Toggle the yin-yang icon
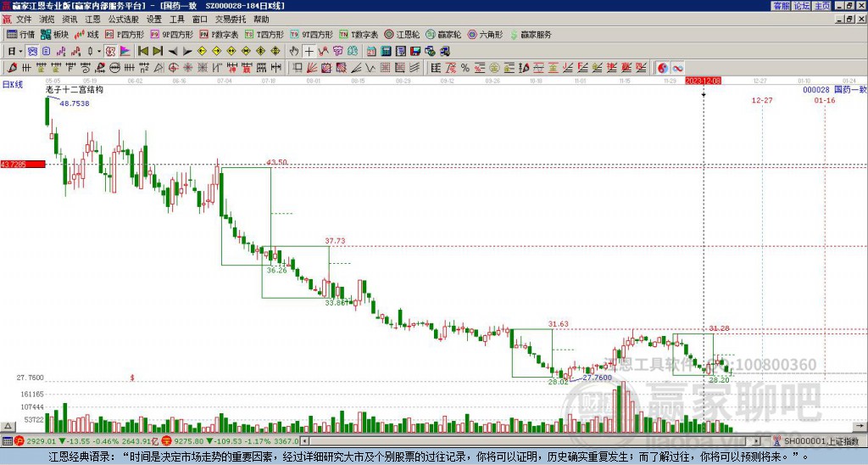The image size is (868, 465). (663, 68)
